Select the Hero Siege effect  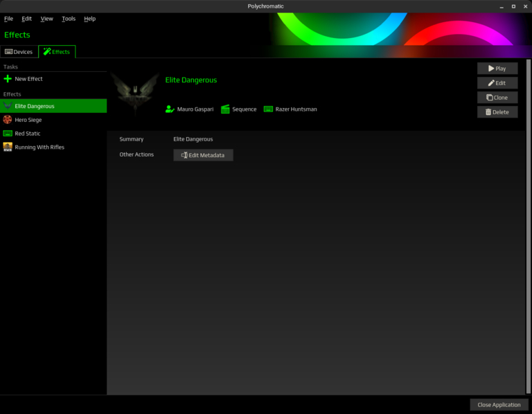(x=53, y=120)
